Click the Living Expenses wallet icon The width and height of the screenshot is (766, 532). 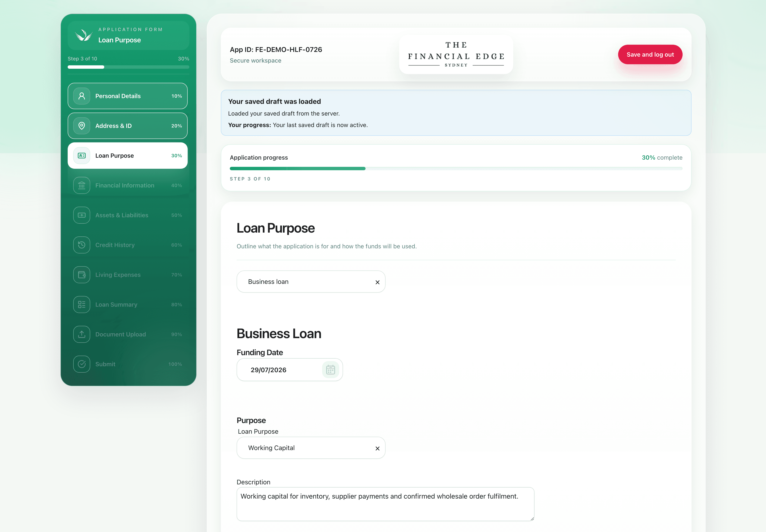pyautogui.click(x=82, y=275)
